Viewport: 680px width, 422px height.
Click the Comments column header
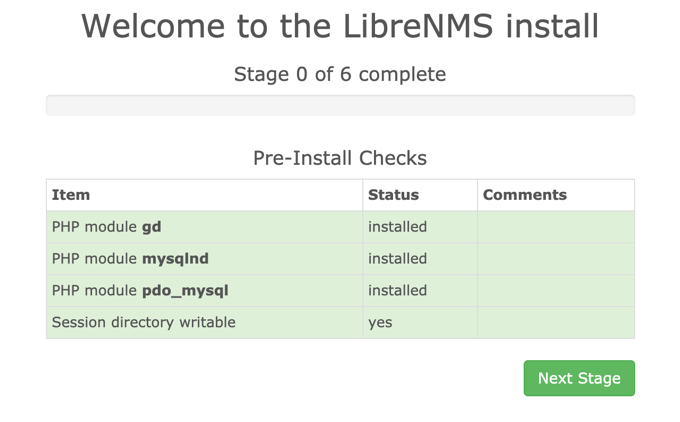(525, 195)
